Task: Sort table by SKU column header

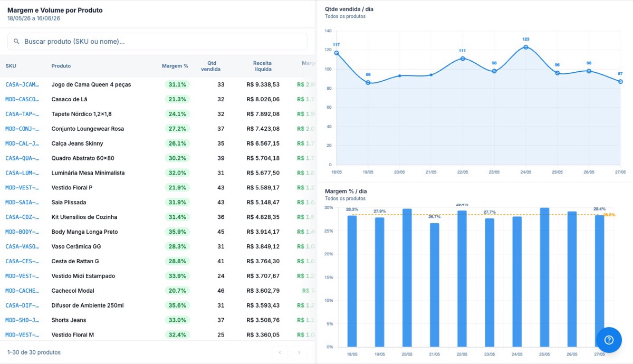Action: click(11, 66)
